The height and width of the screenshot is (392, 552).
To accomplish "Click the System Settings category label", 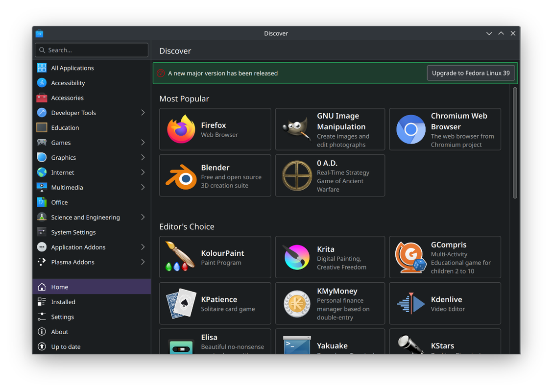I will [x=73, y=232].
